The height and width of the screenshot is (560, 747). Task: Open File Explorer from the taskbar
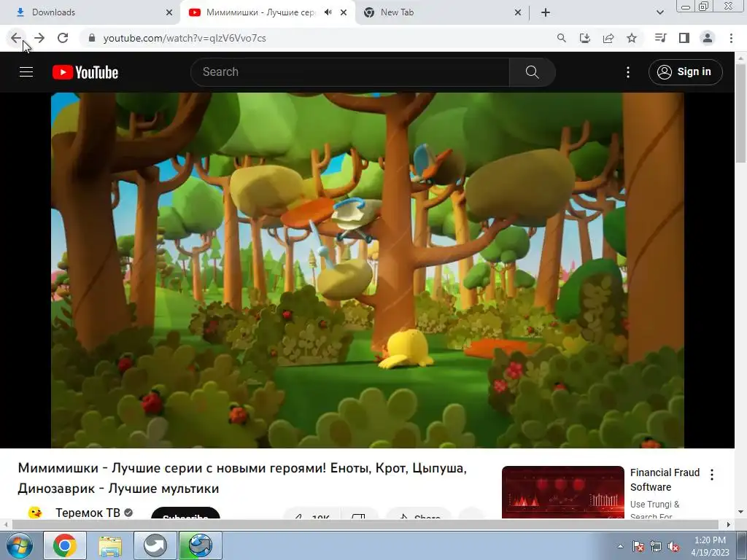click(x=110, y=545)
